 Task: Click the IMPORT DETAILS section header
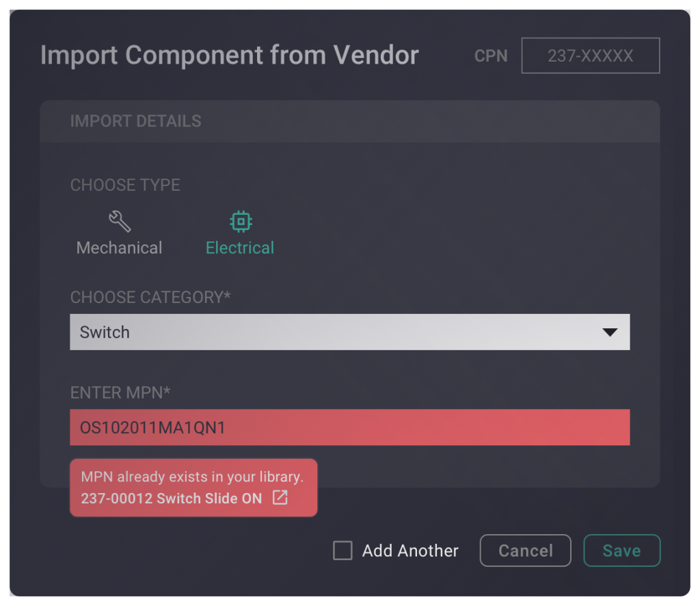136,121
